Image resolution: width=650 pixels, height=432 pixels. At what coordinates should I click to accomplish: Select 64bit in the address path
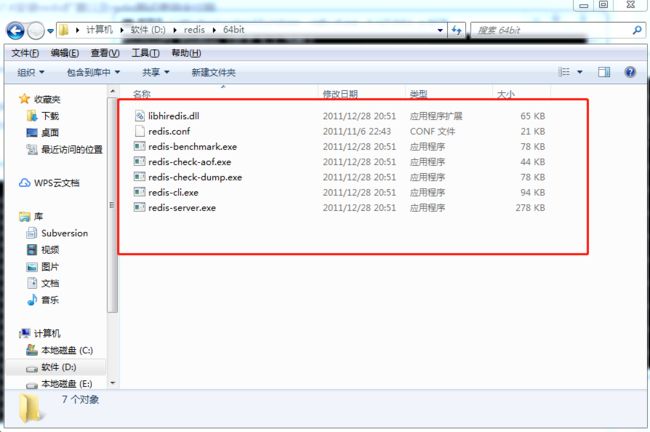click(x=234, y=30)
